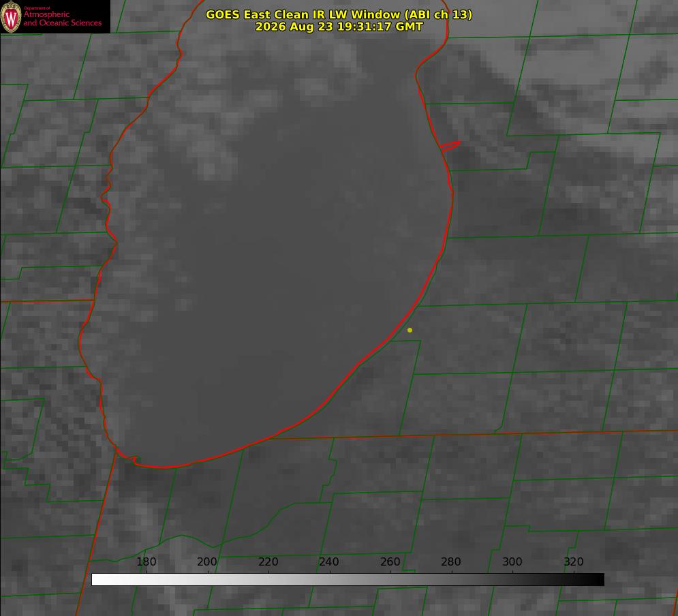
Task: Select the GOES East Clean IR title text
Action: pos(339,14)
